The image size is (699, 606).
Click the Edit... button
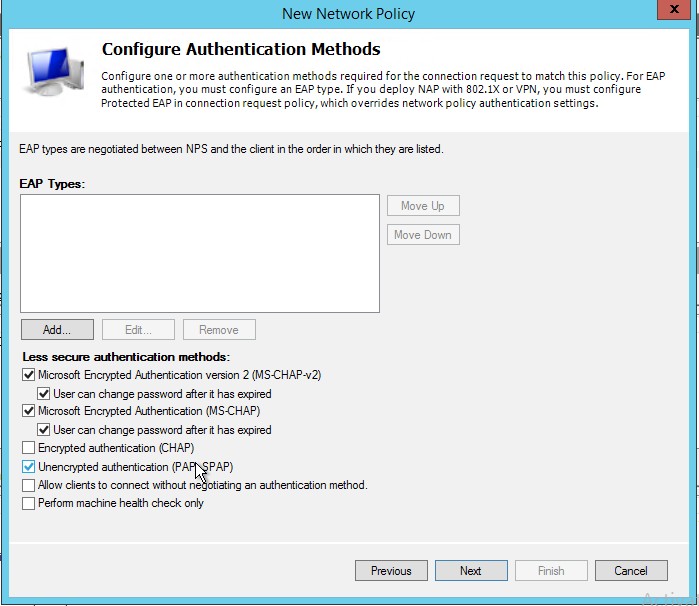pos(137,330)
